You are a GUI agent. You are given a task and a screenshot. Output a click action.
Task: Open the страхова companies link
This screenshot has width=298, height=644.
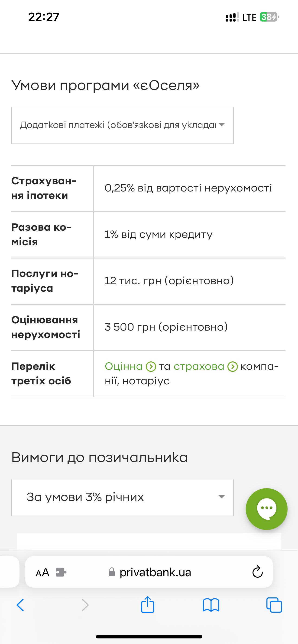[199, 367]
